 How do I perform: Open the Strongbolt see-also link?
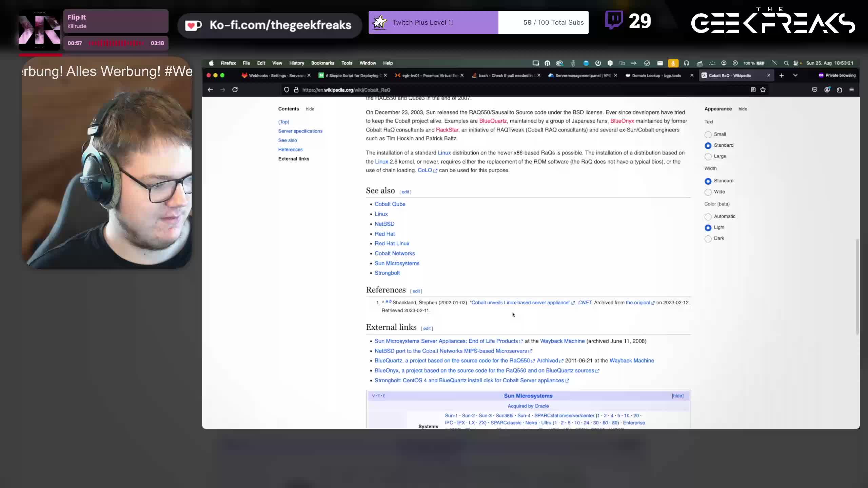pos(387,273)
